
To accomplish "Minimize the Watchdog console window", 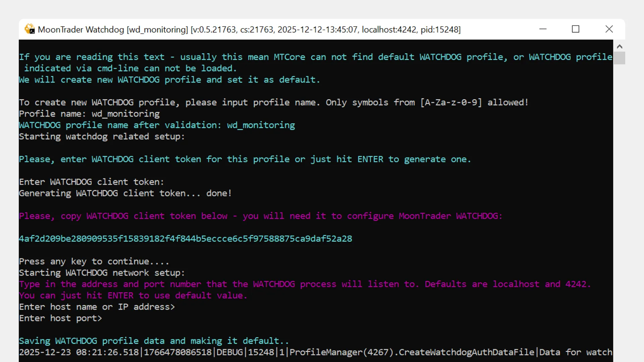I will 543,29.
